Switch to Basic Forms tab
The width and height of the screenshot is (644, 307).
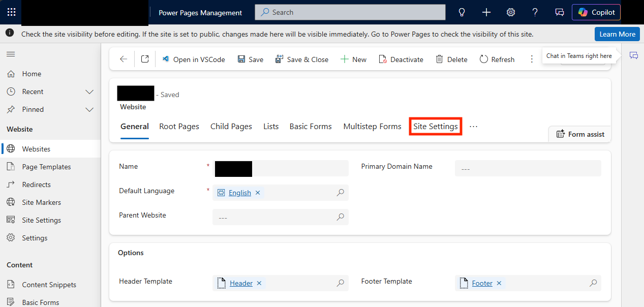(x=311, y=127)
